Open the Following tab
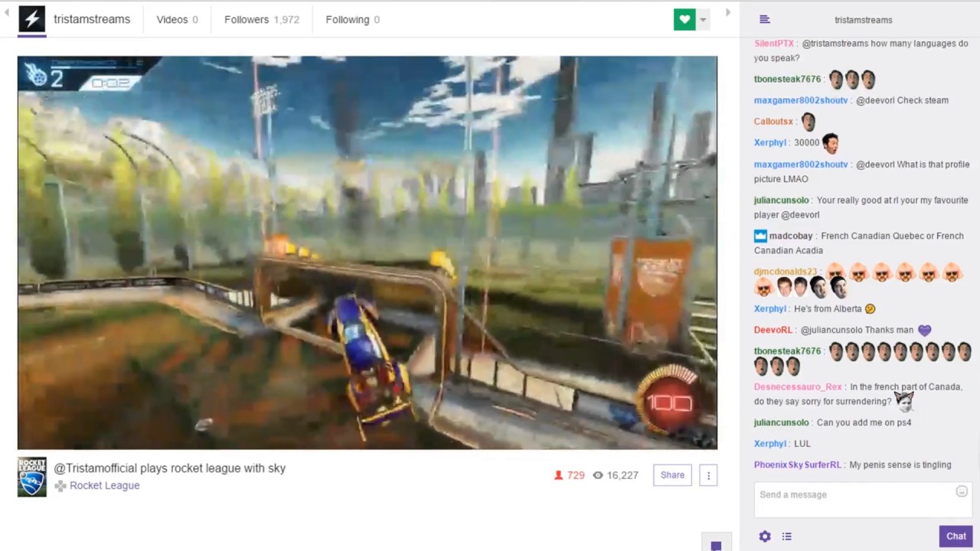This screenshot has height=551, width=980. click(352, 19)
